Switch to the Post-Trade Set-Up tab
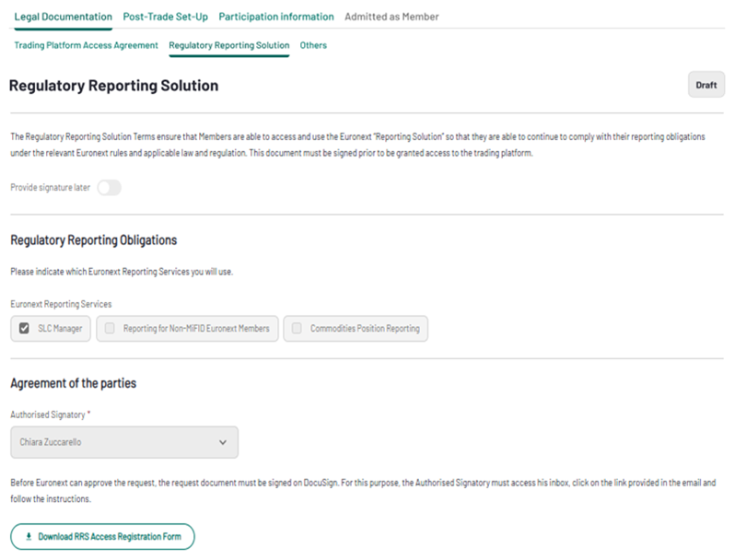The width and height of the screenshot is (735, 560). click(166, 17)
